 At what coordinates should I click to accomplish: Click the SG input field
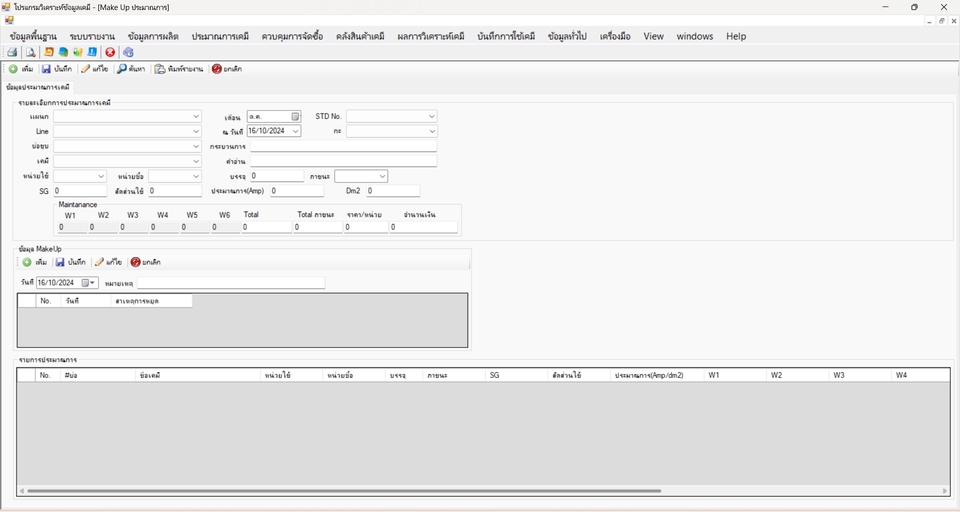[x=80, y=191]
